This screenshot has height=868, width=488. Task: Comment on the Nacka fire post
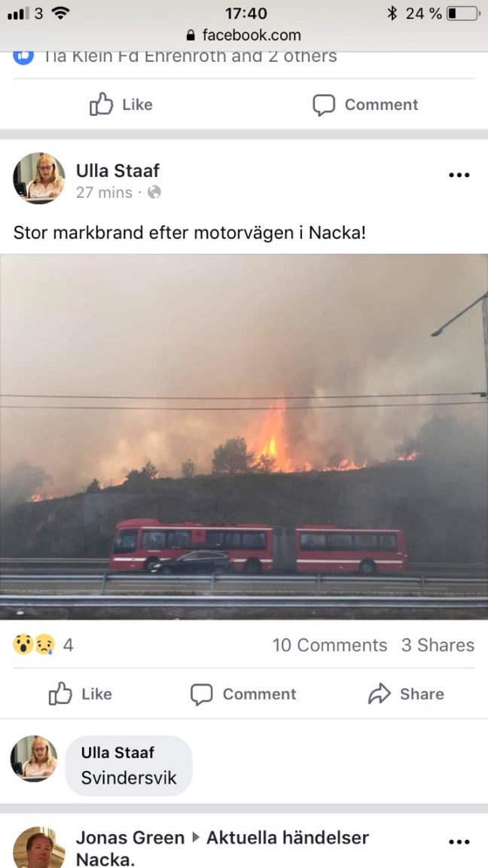pos(243,693)
